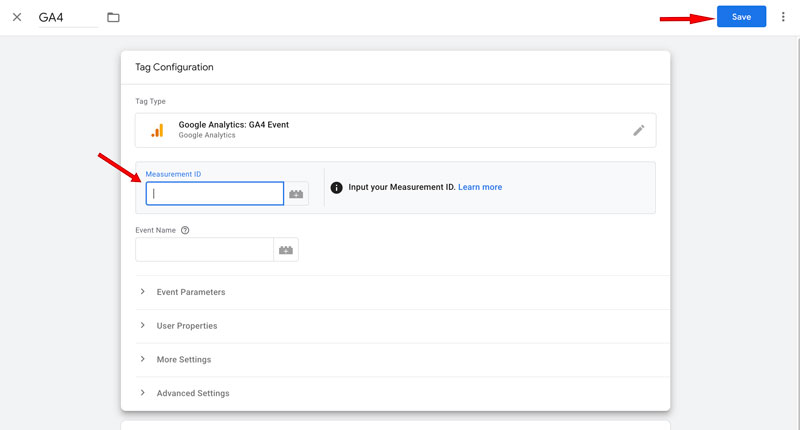This screenshot has width=800, height=430.
Task: Open the folder selector next to tag name
Action: point(113,17)
